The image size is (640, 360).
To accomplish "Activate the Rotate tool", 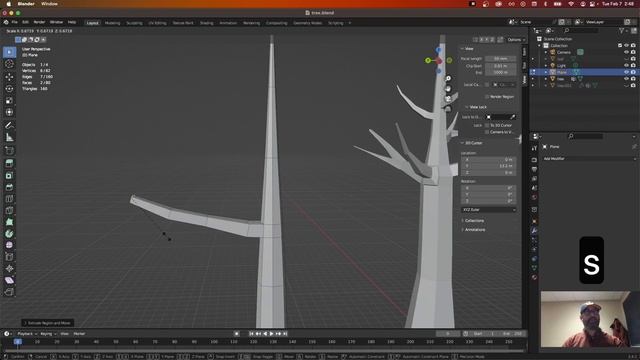I will (9, 89).
